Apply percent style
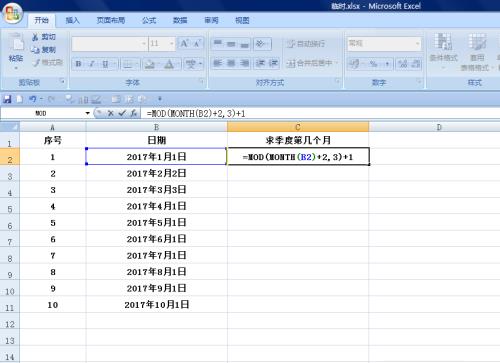Image resolution: width=500 pixels, height=363 pixels. (x=373, y=64)
